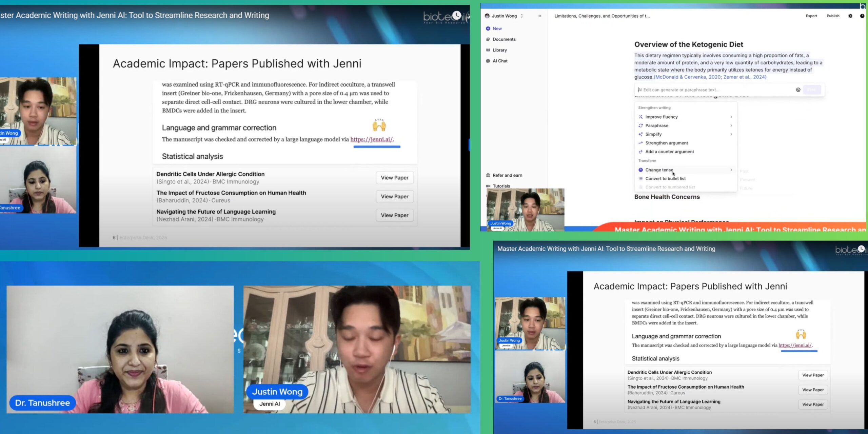Screen dimensions: 868x434
Task: Expand the Simplify submenu chevron
Action: tap(731, 134)
